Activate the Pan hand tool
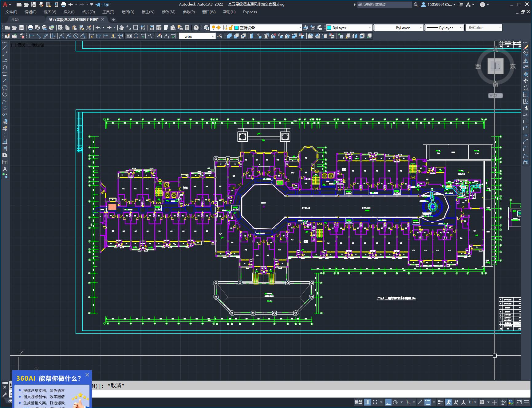The image size is (532, 408). tap(122, 28)
